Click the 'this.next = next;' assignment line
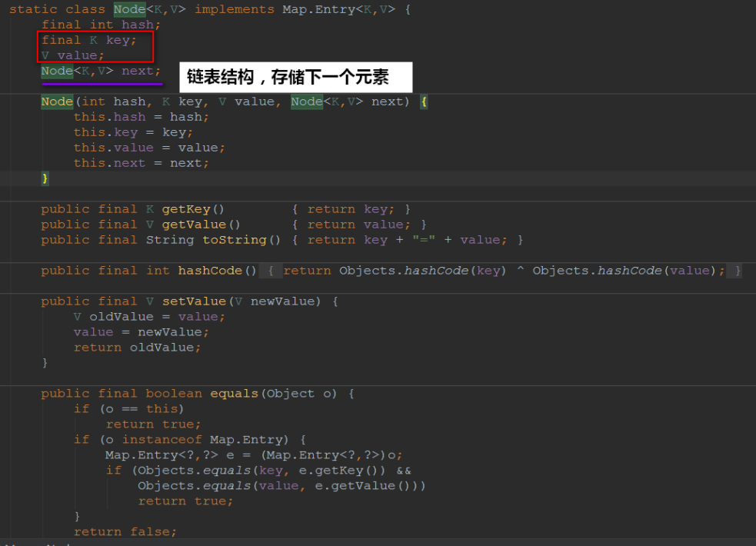The height and width of the screenshot is (546, 756). click(142, 163)
